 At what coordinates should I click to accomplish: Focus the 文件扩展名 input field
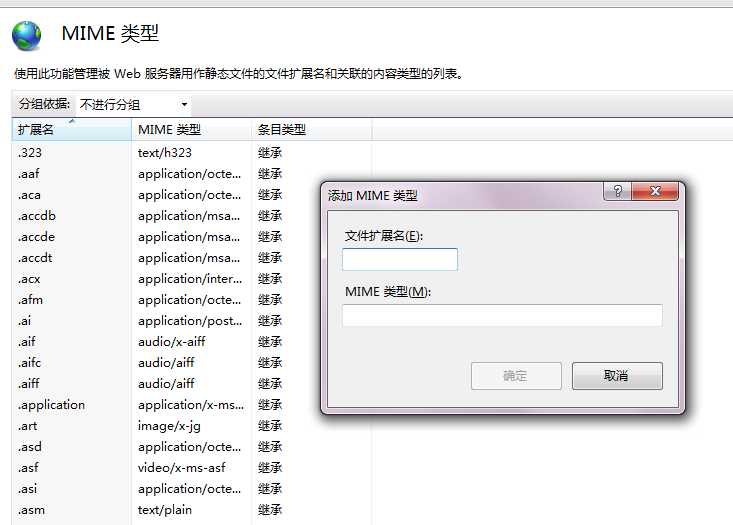400,259
